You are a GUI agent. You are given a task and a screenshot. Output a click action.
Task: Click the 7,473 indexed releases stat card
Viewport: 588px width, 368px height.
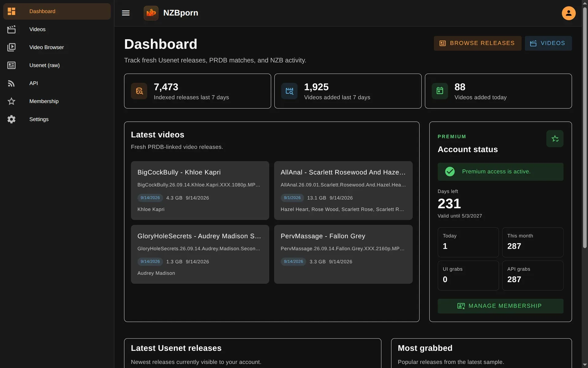198,91
